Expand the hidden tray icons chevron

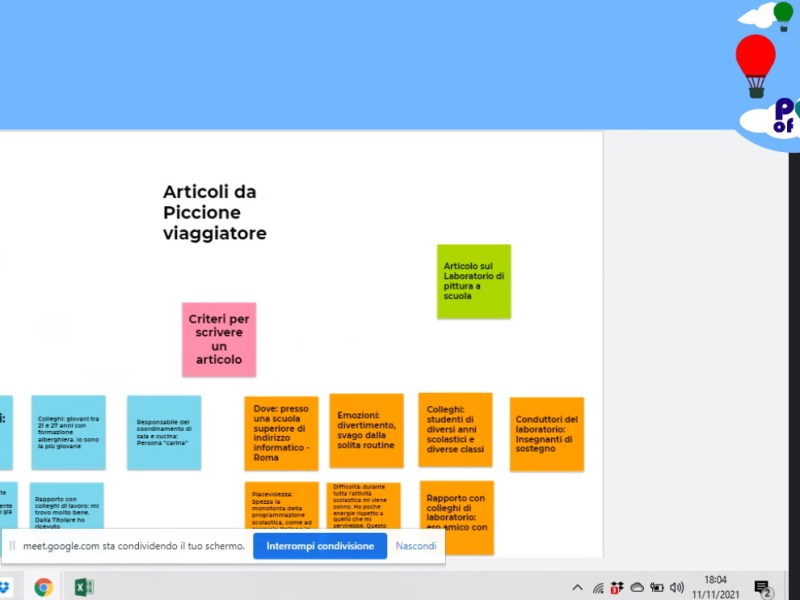[x=577, y=588]
